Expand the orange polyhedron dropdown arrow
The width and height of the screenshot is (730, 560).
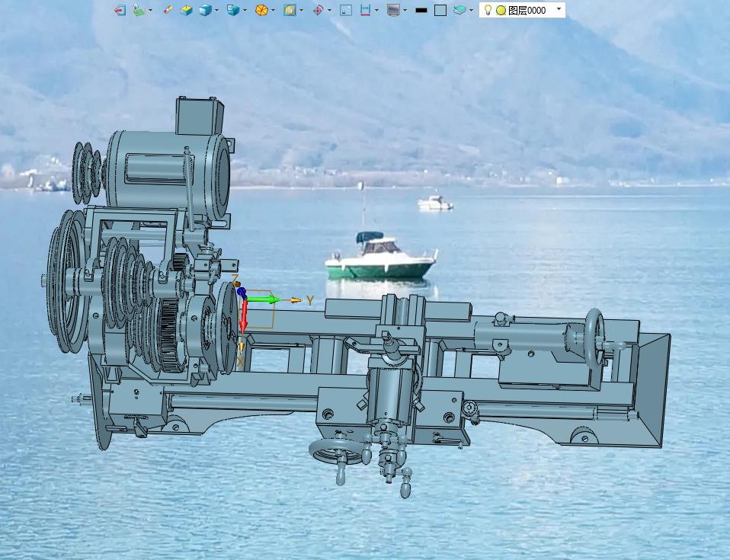[274, 10]
